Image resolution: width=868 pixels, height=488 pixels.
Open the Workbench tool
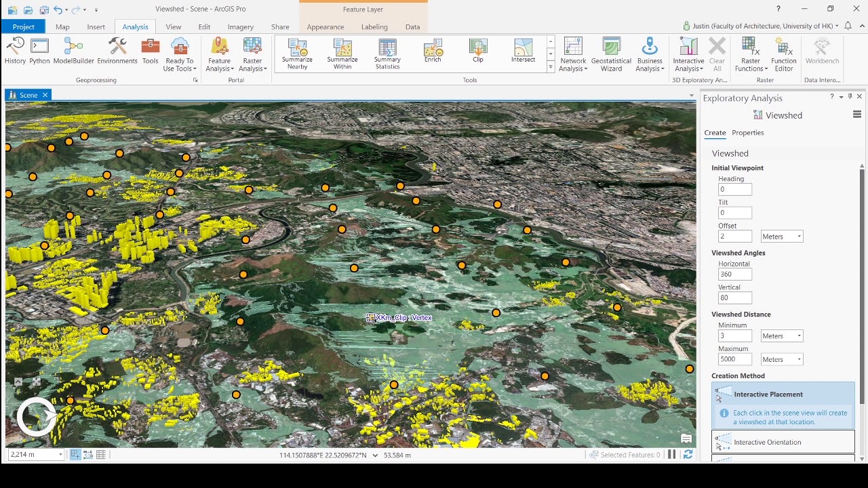(x=822, y=52)
